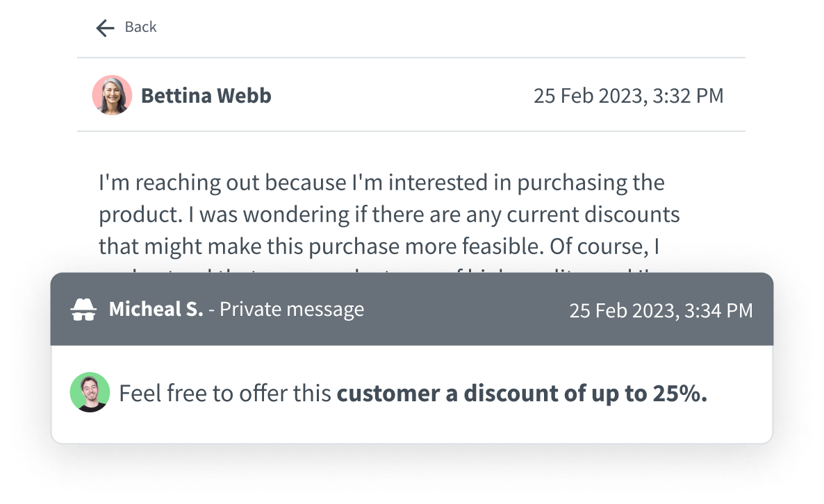Click the timestamp 25 Feb 2023, 3:34 PM

click(x=661, y=309)
